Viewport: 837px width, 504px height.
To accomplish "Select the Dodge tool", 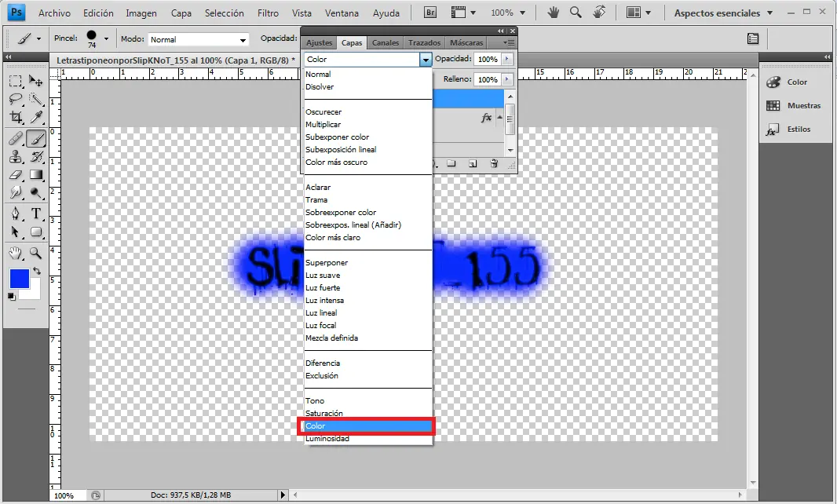I will pos(36,193).
